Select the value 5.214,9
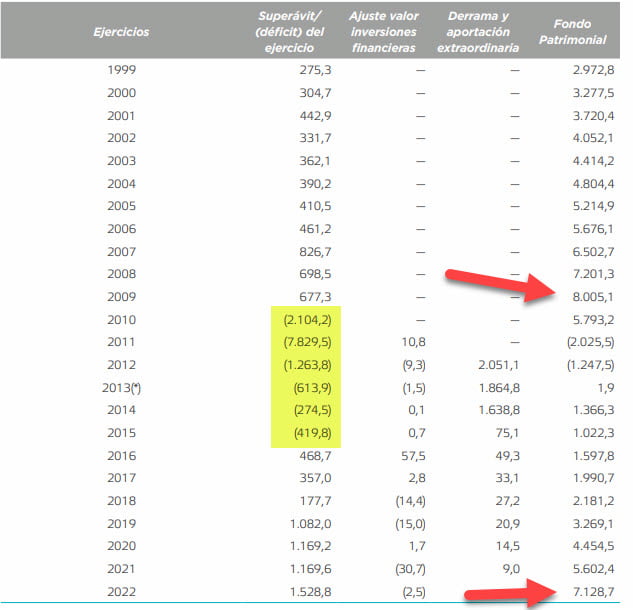 point(593,206)
